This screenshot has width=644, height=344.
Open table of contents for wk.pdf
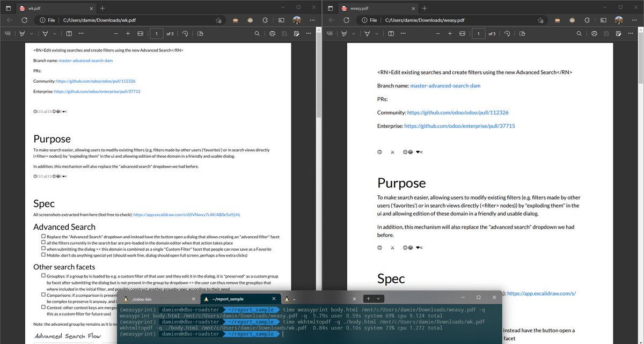tap(8, 33)
